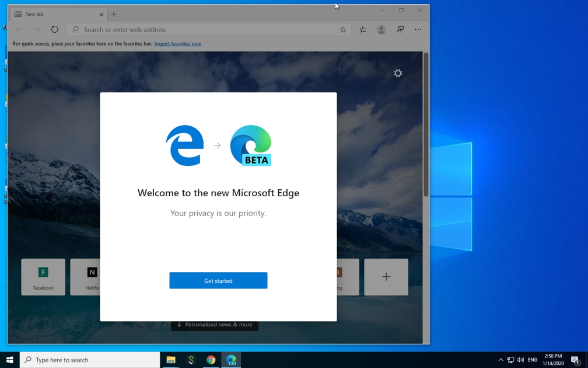Open File Explorer from the taskbar
588x368 pixels.
click(171, 360)
